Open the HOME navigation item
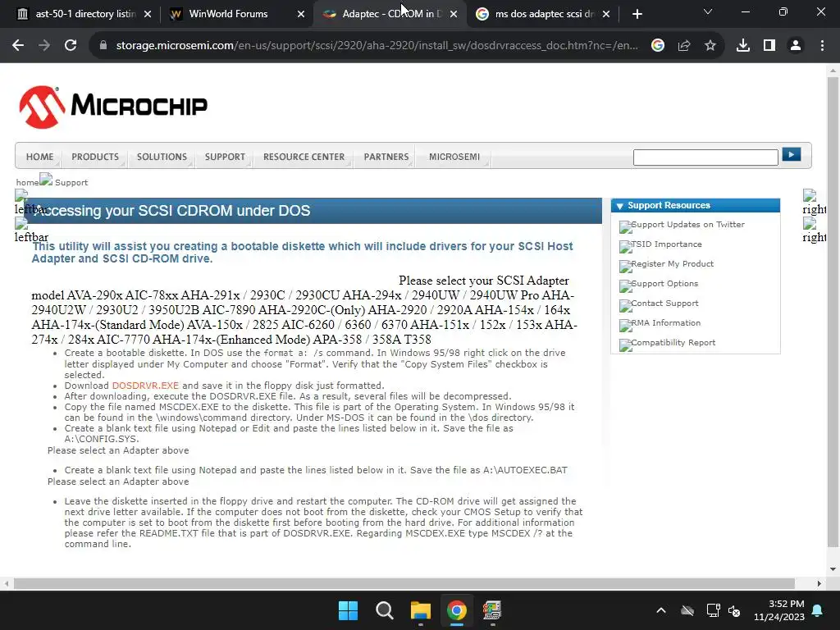The width and height of the screenshot is (840, 630). (39, 157)
